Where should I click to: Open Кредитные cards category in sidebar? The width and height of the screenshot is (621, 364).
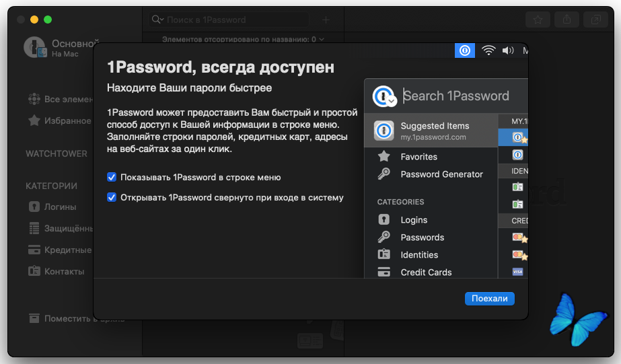point(60,250)
